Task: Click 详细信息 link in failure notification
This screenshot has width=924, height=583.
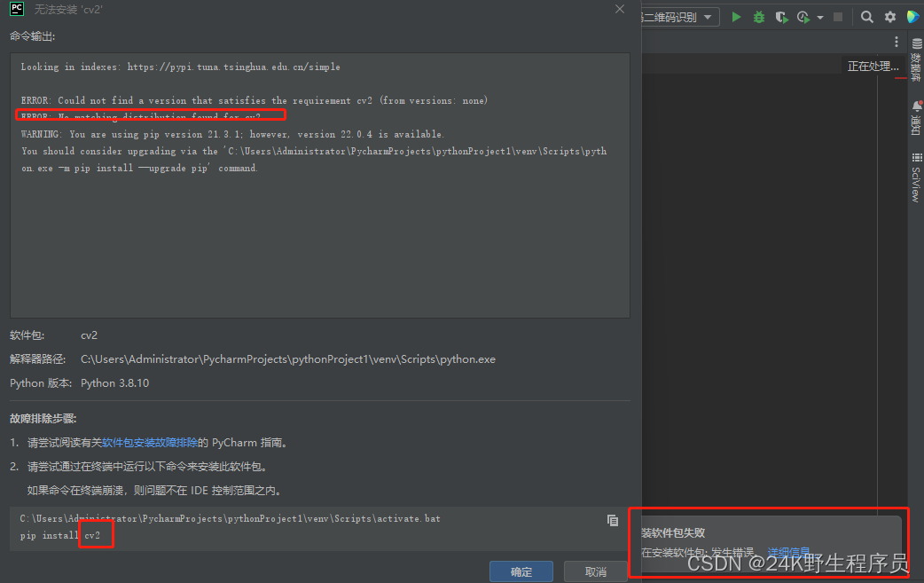Action: tap(788, 552)
